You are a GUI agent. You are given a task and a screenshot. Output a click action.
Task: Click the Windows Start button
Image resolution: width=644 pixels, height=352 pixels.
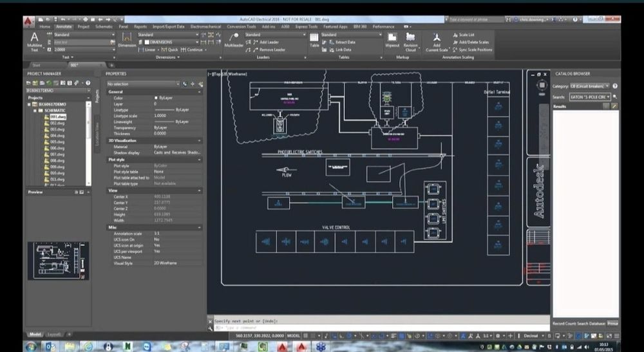point(31,347)
